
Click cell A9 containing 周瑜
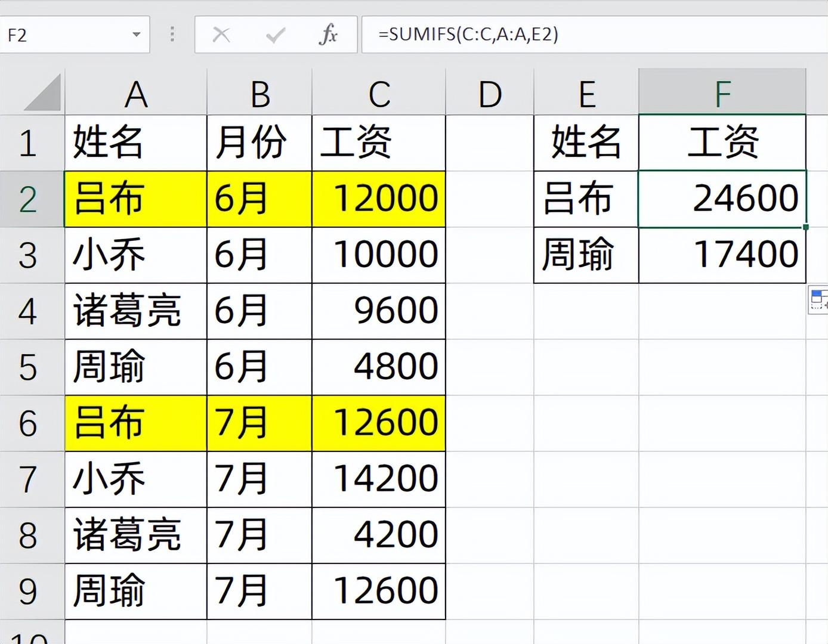[x=136, y=592]
